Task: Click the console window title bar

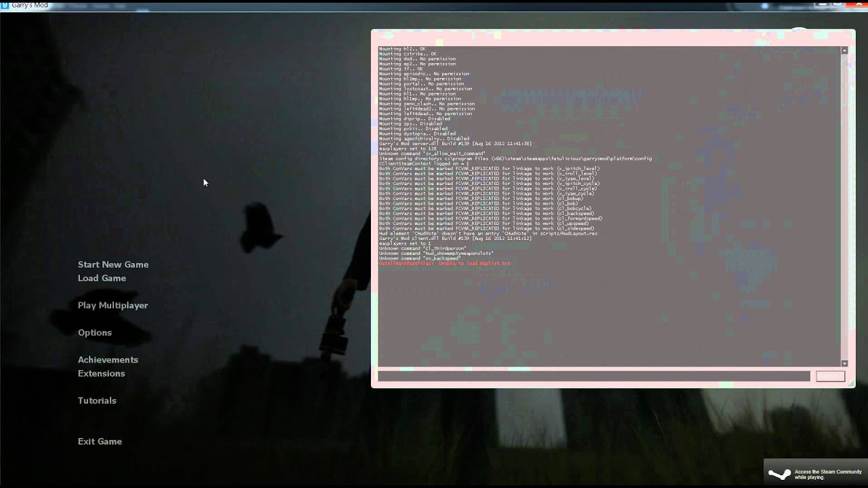Action: click(x=613, y=37)
